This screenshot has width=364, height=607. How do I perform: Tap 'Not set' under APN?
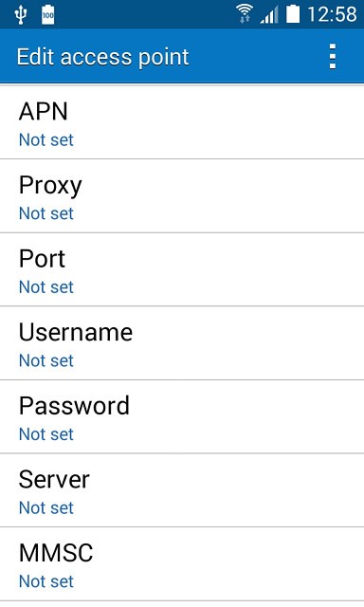[x=46, y=139]
